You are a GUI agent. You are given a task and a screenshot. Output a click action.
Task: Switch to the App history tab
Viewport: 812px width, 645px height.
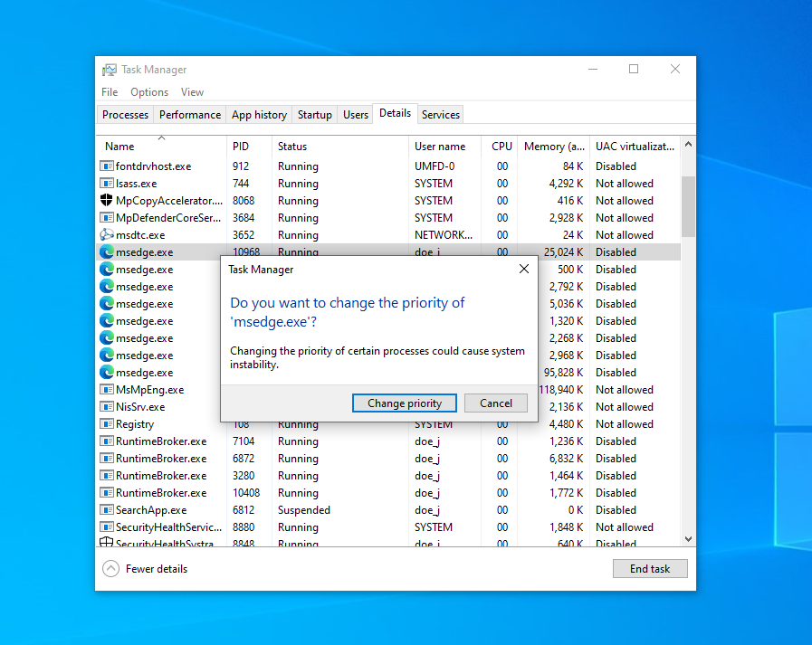coord(259,114)
